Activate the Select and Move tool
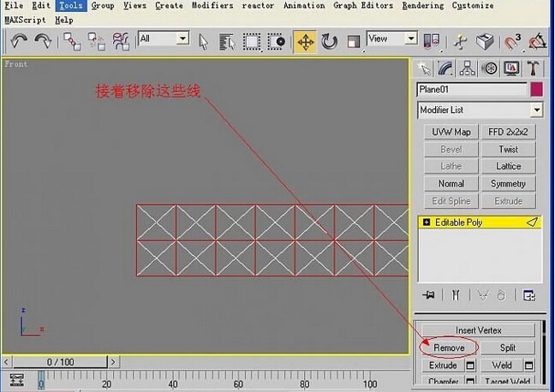This screenshot has height=392, width=555. click(x=305, y=42)
